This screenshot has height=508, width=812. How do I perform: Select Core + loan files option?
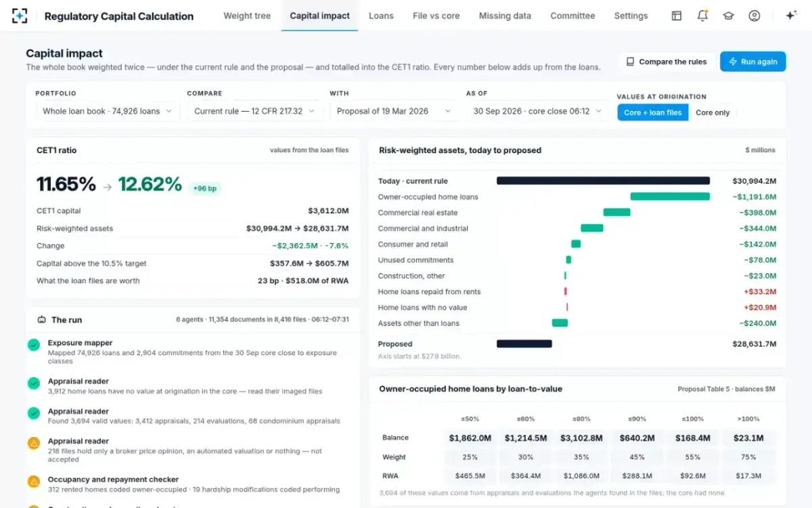click(653, 112)
